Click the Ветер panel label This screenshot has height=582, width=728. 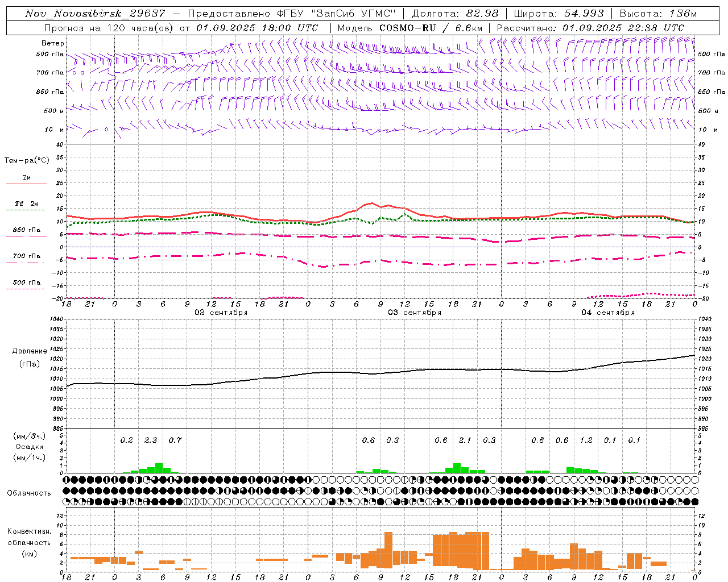coord(53,43)
